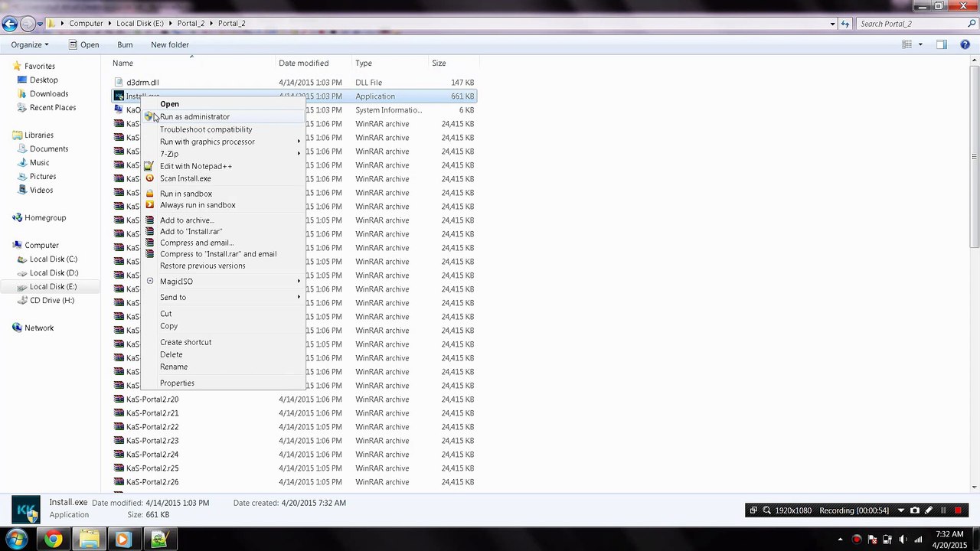Click the volume speaker tray icon
This screenshot has width=980, height=551.
[x=903, y=540]
